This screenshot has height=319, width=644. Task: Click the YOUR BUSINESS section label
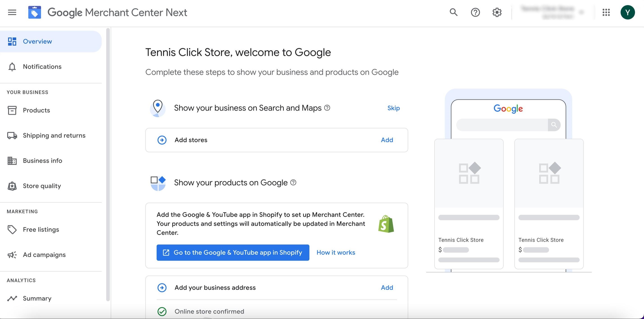click(x=27, y=92)
